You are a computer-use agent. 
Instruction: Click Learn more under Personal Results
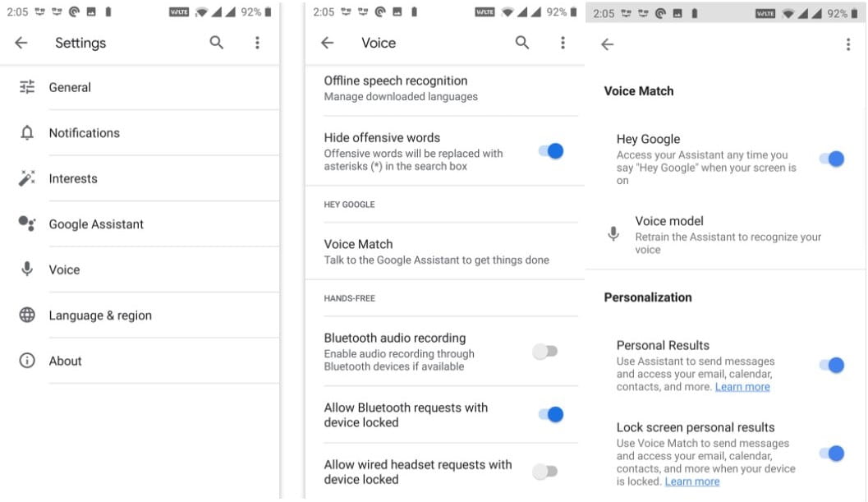pyautogui.click(x=742, y=386)
